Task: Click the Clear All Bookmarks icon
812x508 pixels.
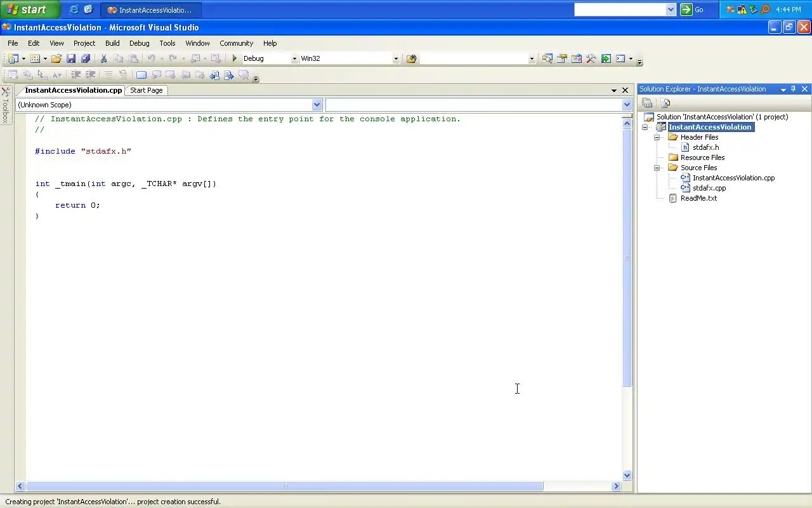Action: click(x=244, y=75)
